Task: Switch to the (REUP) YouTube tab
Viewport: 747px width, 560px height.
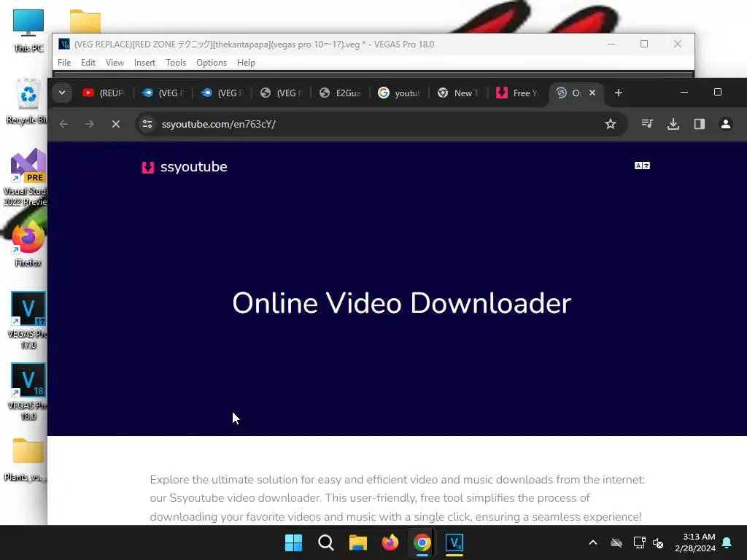Action: pos(104,93)
